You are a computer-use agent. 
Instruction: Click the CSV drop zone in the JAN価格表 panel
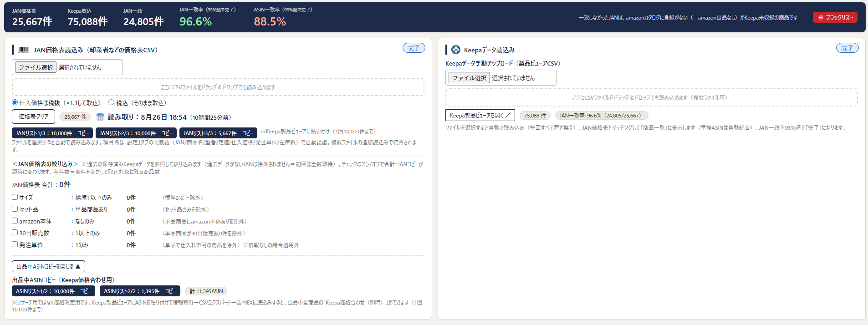(x=218, y=87)
